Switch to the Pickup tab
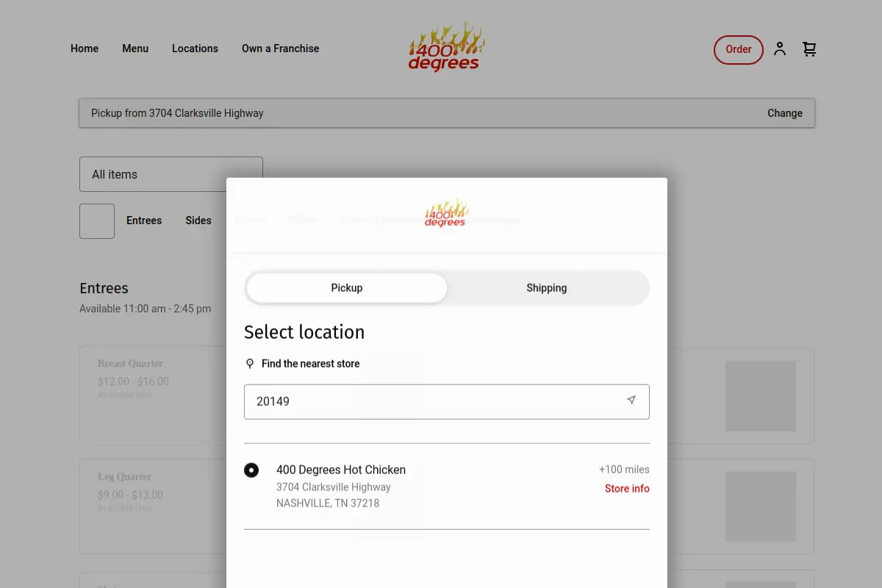Viewport: 882px width, 588px height. [347, 288]
